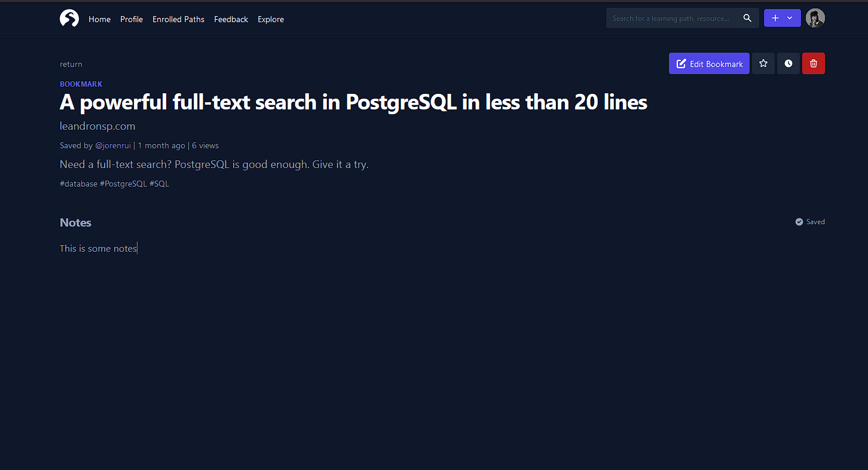Click the #SQL tag
Image resolution: width=868 pixels, height=470 pixels.
[159, 184]
